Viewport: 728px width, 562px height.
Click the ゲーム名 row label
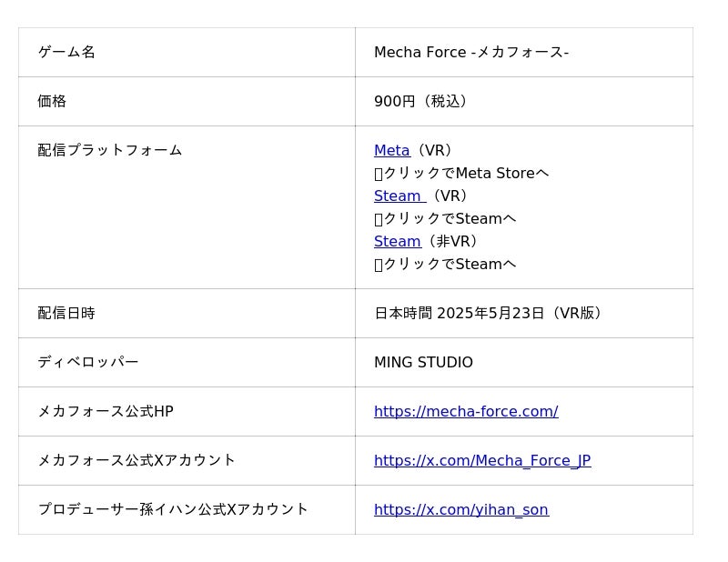66,53
